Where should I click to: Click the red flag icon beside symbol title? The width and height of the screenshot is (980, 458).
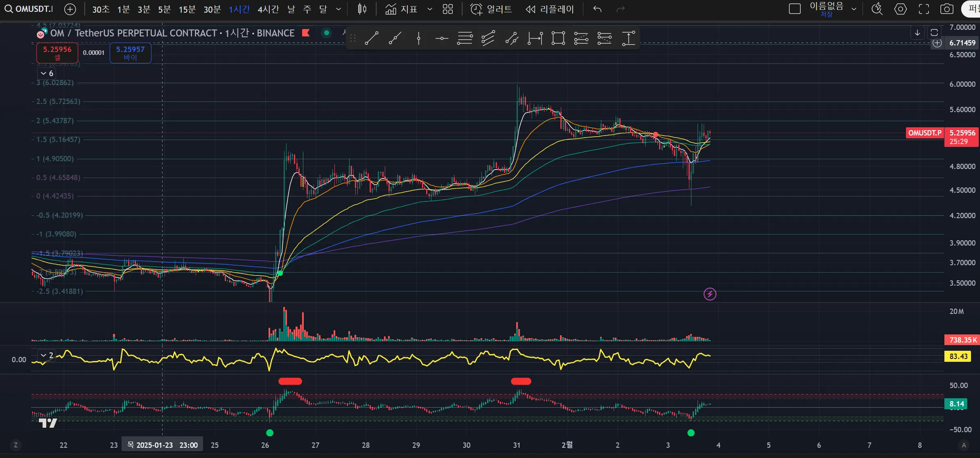305,33
